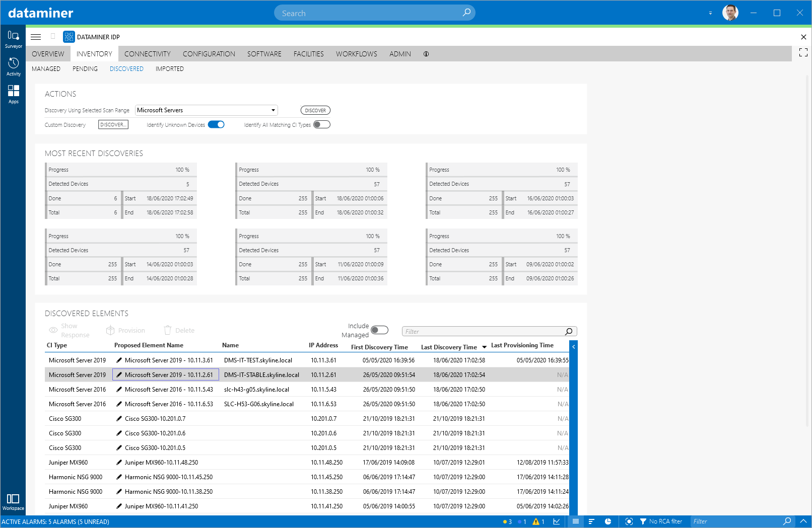Screen dimensions: 812x528
Task: Open the PENDING inventory subtab
Action: 85,69
